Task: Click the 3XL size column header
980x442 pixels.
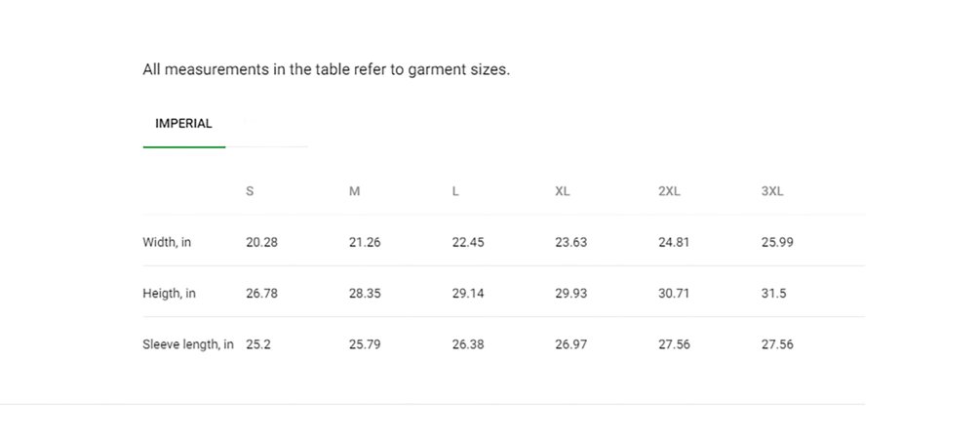Action: pos(772,191)
